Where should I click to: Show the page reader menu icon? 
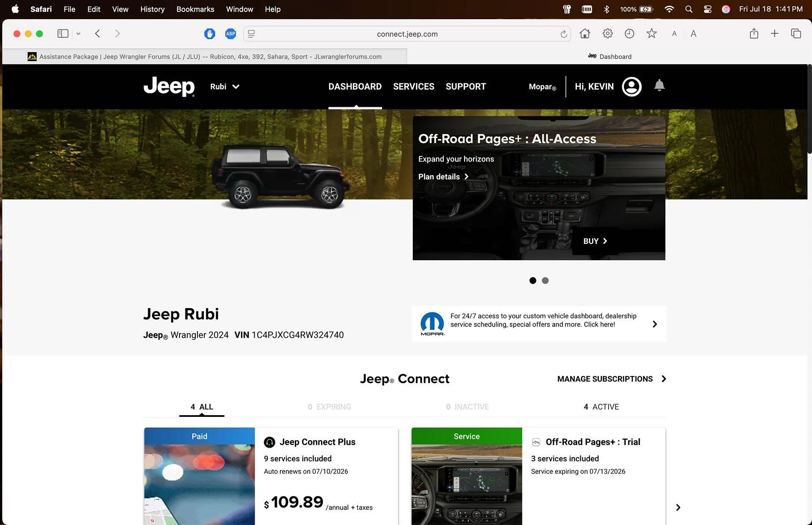click(251, 34)
